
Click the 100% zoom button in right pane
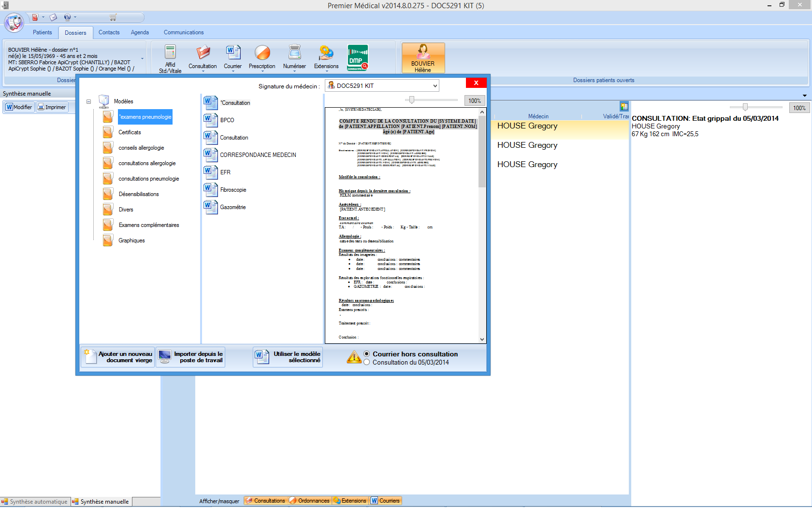[x=799, y=108]
